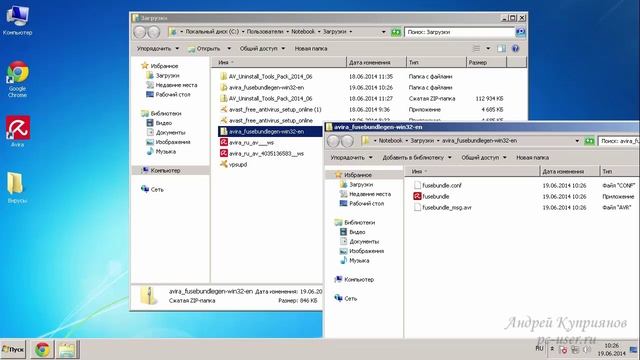Viewport: 640px width, 360px height.
Task: Sort by Размер column in Загрузки window
Action: pos(486,62)
